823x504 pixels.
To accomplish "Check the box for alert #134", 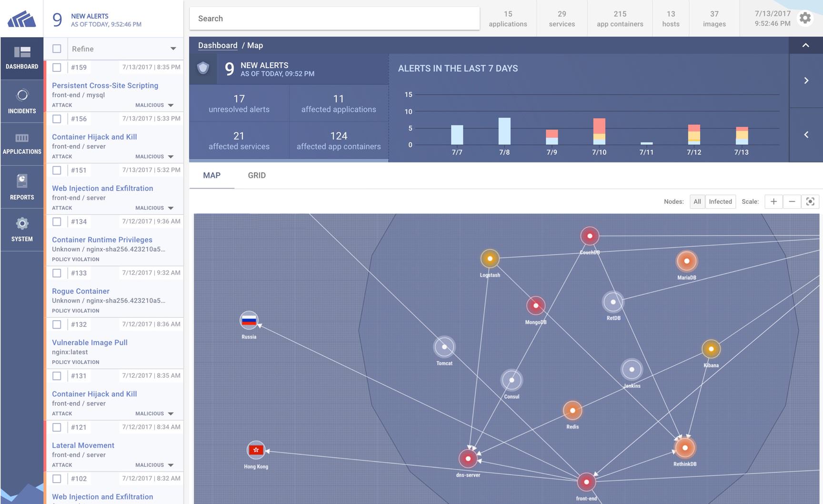I will point(57,222).
